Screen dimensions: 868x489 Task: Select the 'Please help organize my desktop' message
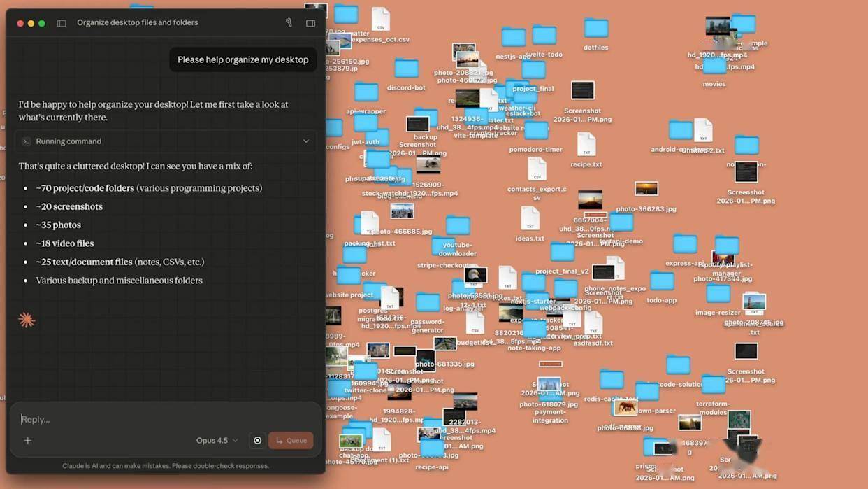(x=243, y=59)
